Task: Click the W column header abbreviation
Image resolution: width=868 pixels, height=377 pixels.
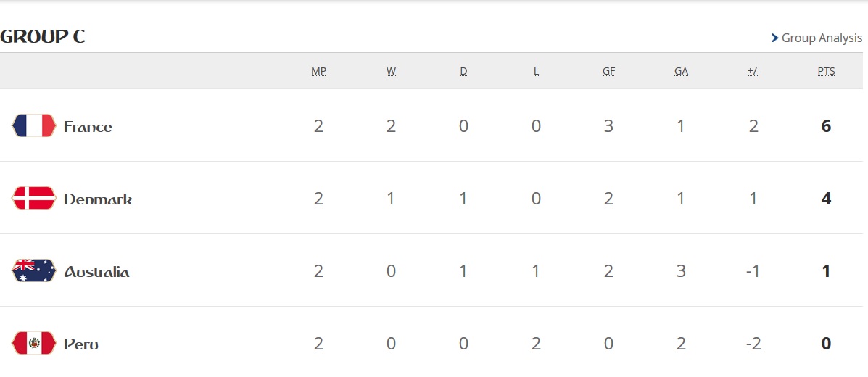Action: (x=391, y=72)
